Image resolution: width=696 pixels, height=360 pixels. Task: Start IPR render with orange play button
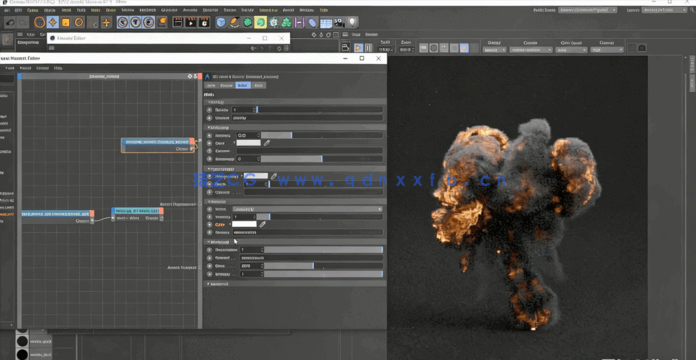358,48
